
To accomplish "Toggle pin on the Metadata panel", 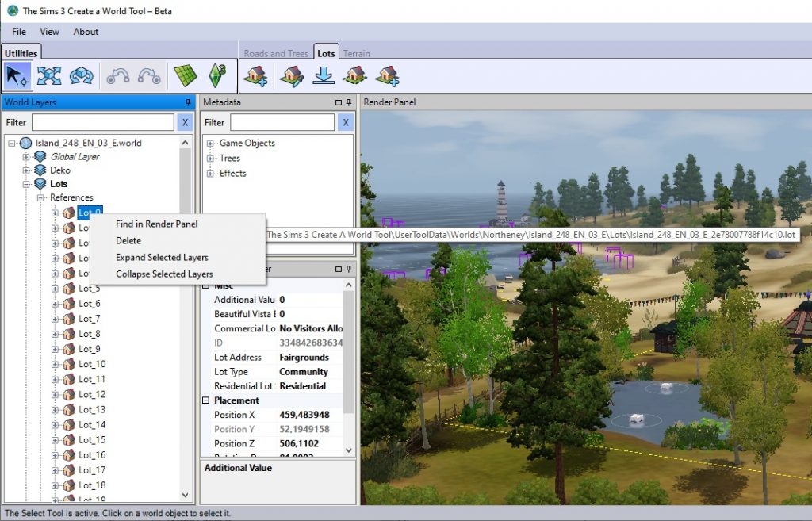I will point(350,102).
